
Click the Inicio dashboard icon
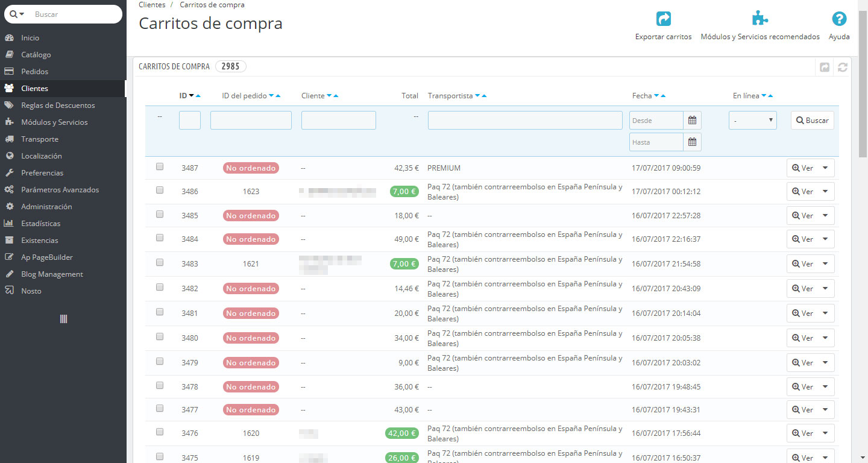point(9,38)
